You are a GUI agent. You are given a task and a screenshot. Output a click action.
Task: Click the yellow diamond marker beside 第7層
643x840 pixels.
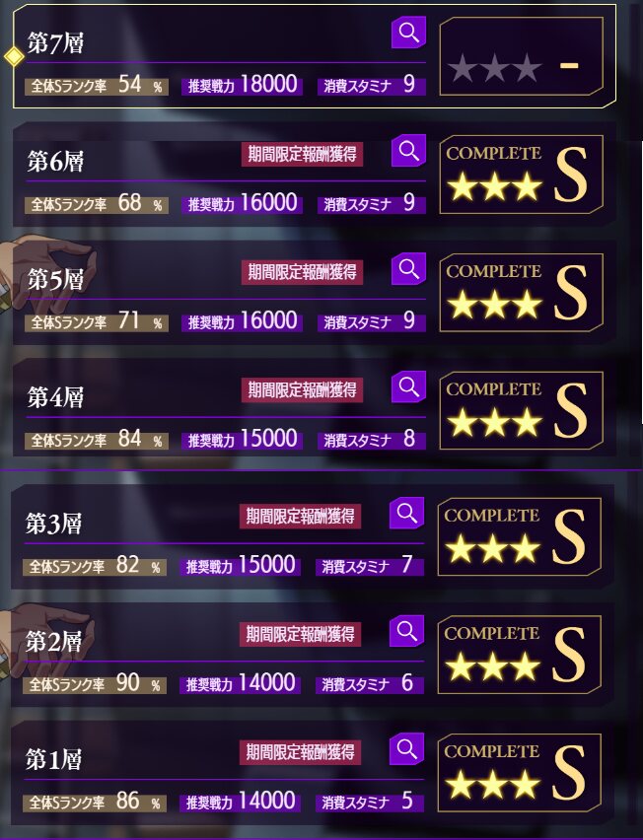pyautogui.click(x=14, y=56)
